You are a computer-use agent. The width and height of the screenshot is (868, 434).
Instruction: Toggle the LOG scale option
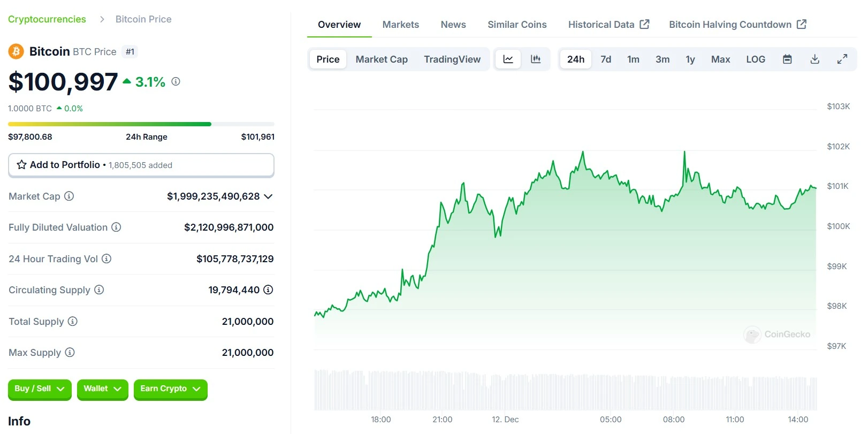click(756, 59)
